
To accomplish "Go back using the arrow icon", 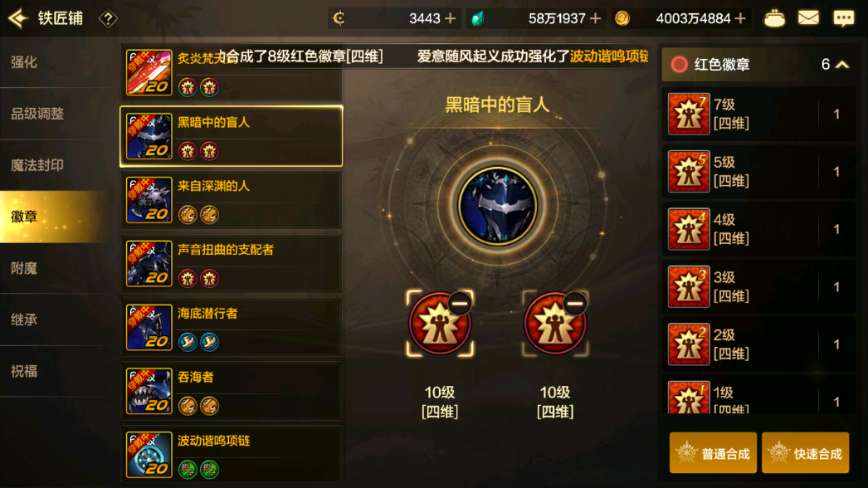I will 17,18.
